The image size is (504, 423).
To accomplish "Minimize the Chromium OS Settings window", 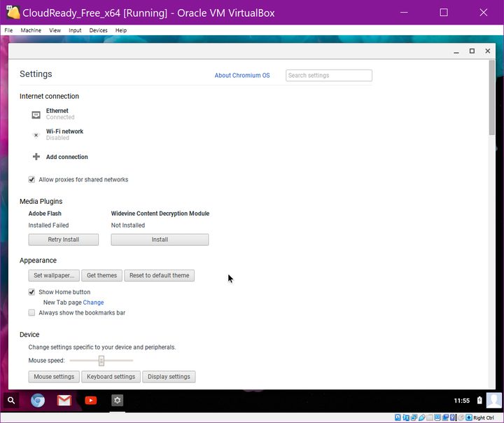I will pos(456,51).
